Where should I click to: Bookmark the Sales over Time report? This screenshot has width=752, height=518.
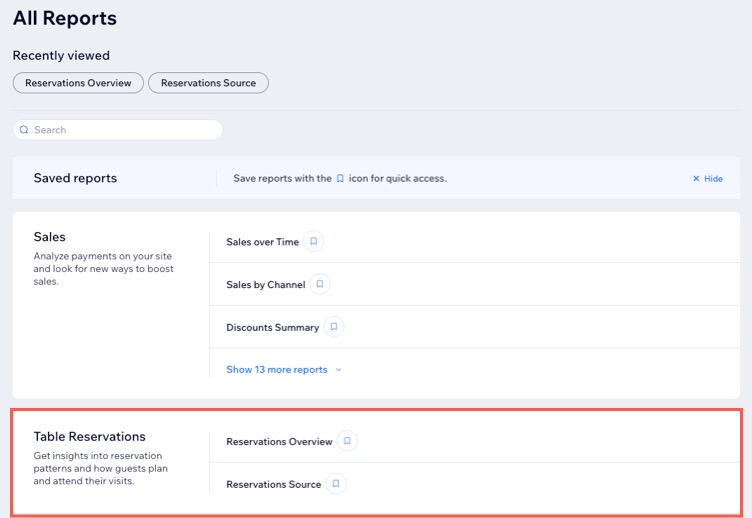[x=314, y=241]
